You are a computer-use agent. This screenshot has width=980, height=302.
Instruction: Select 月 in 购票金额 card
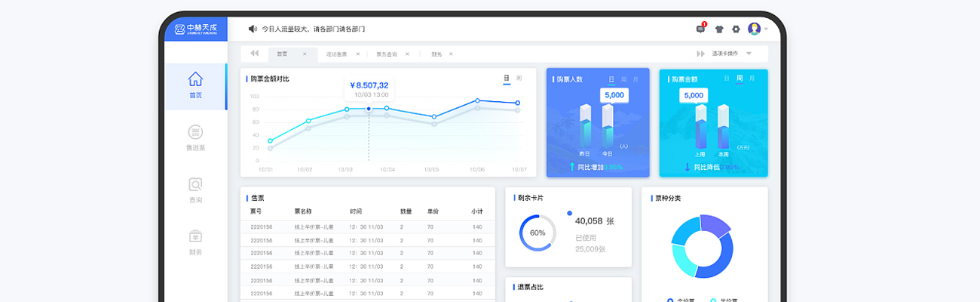coord(752,79)
